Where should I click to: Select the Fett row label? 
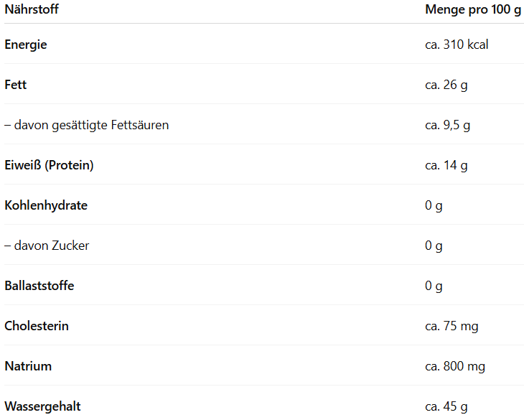[16, 85]
